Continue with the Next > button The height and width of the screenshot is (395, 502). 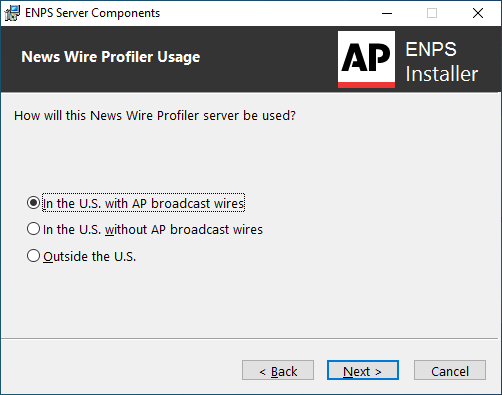click(x=363, y=370)
